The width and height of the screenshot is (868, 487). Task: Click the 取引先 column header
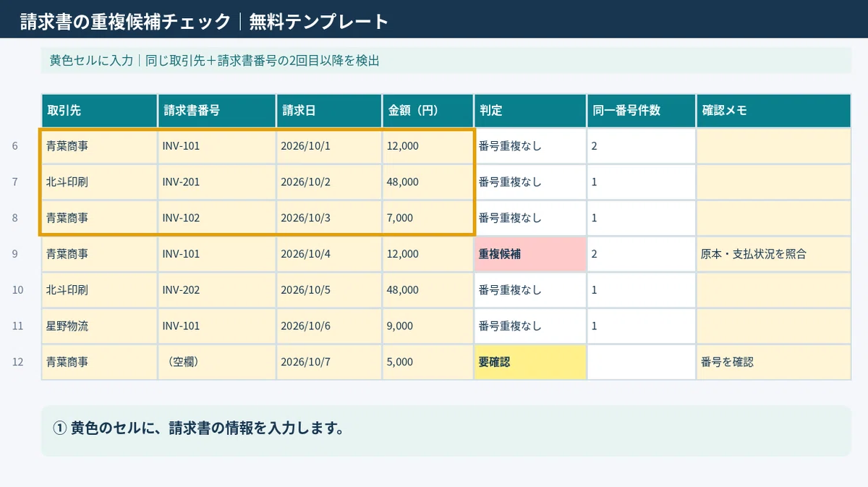[x=99, y=111]
